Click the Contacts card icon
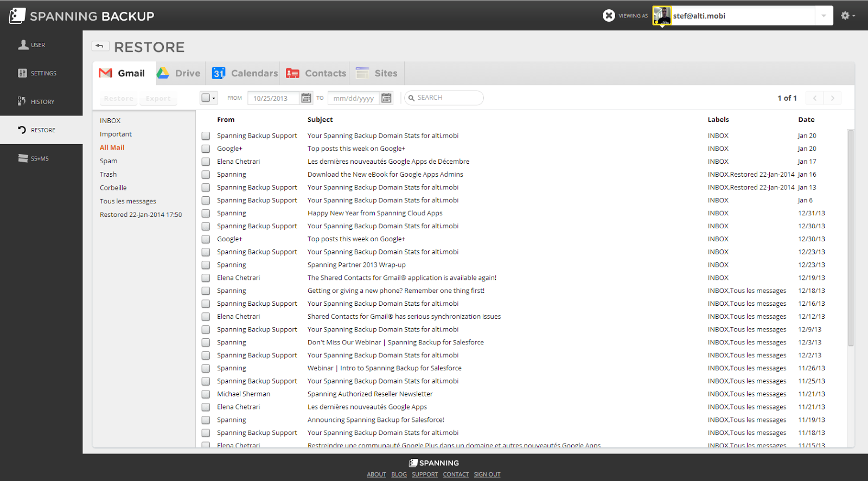Screen dimensions: 868x481 (x=292, y=73)
